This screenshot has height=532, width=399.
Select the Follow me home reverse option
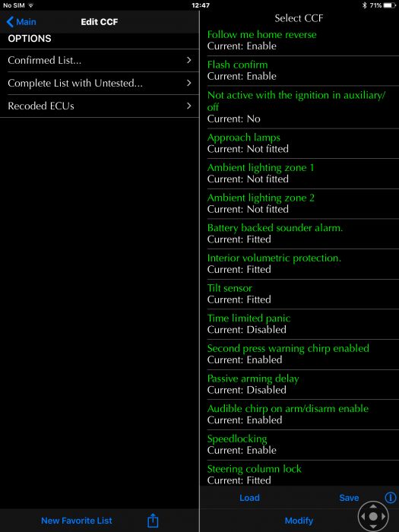[x=303, y=40]
